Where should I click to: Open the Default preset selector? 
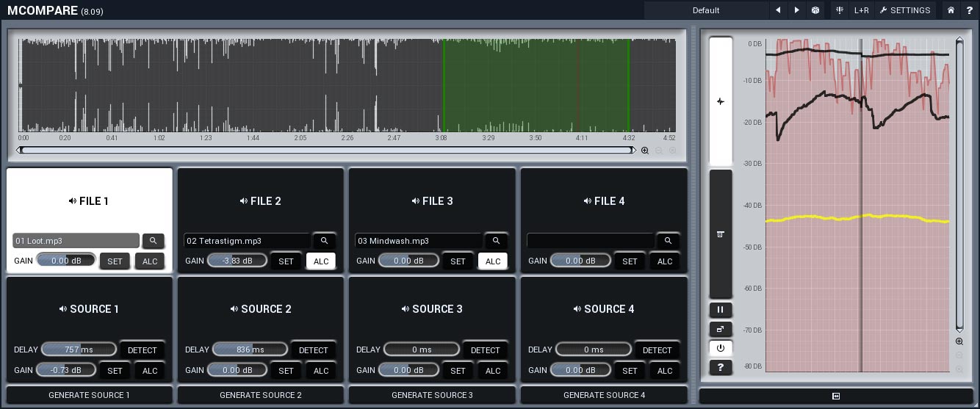click(x=705, y=10)
